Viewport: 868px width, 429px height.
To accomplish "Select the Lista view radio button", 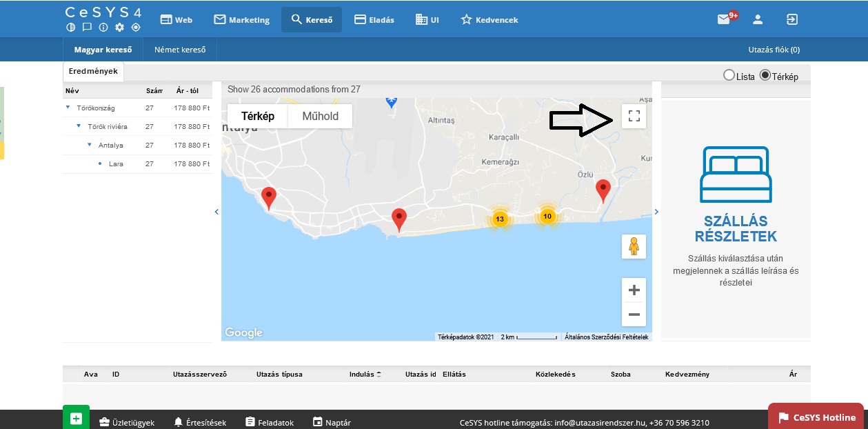I will [x=729, y=76].
